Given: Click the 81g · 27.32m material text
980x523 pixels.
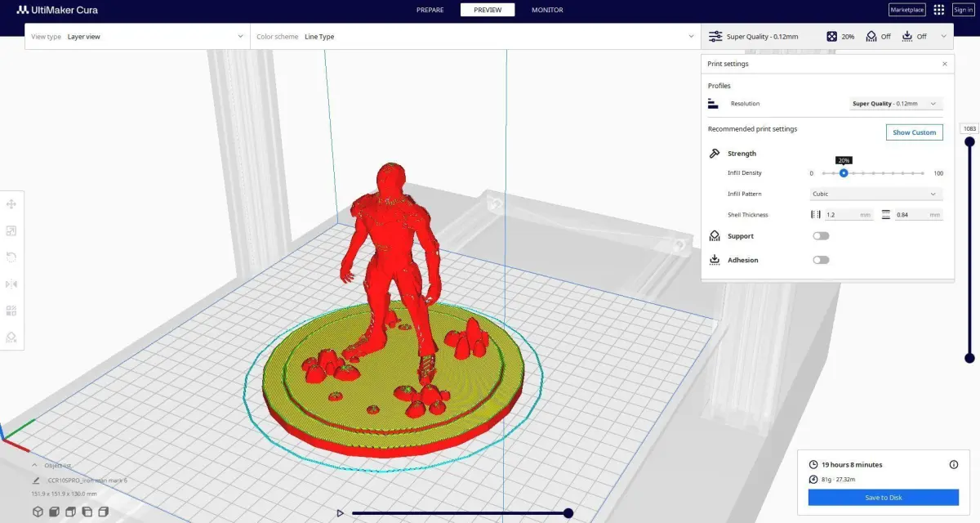Looking at the screenshot, I should (x=839, y=480).
